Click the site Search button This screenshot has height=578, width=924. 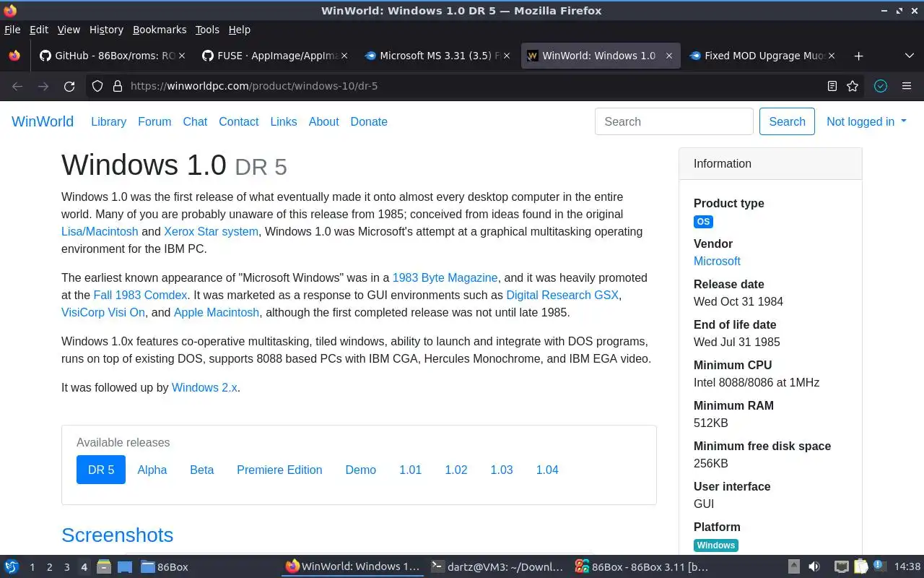pos(787,121)
